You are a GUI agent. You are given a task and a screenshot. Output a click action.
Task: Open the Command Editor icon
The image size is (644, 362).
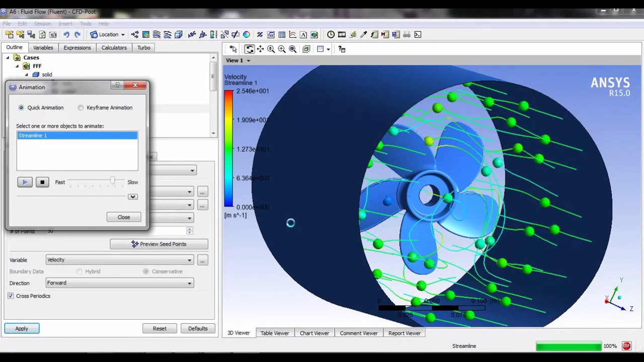pyautogui.click(x=418, y=35)
